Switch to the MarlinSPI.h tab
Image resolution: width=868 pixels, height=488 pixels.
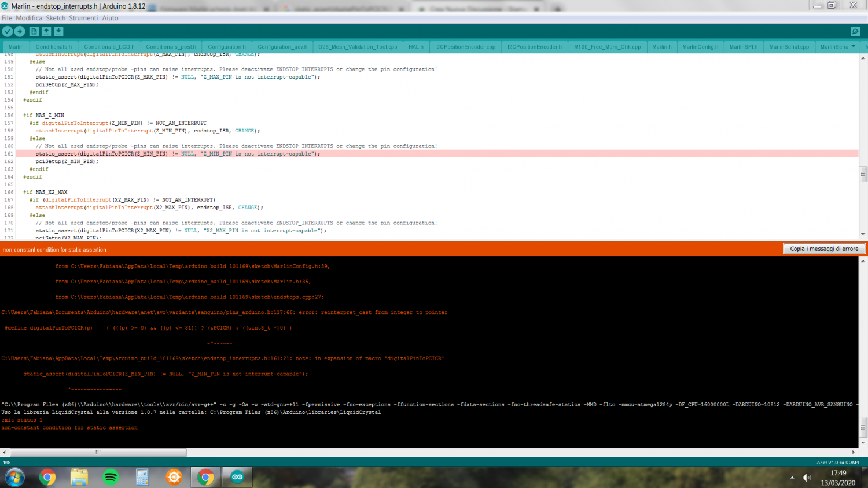click(744, 47)
